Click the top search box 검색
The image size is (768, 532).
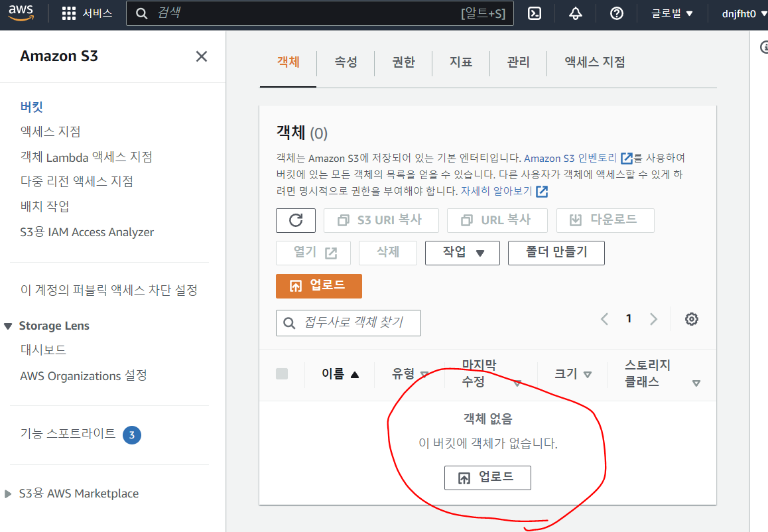point(320,13)
